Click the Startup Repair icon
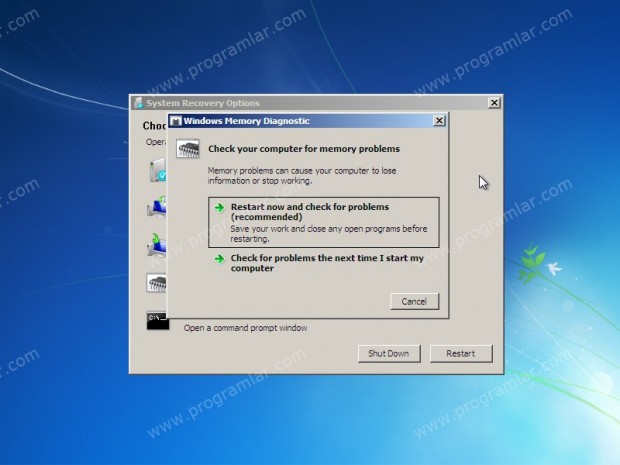The image size is (620, 465). click(x=158, y=170)
